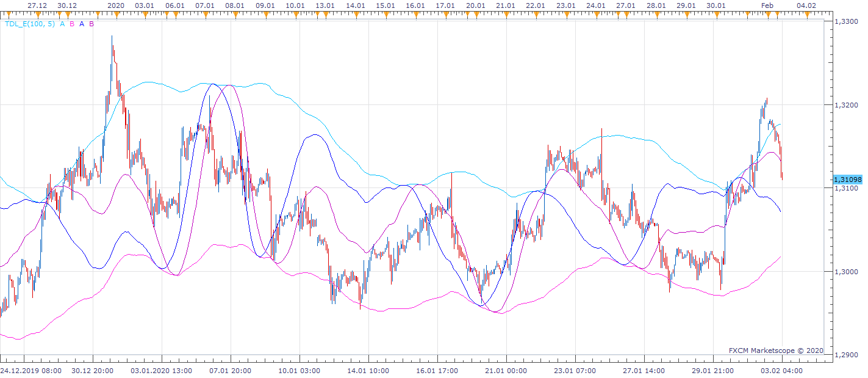Click the orange marker below 14.01

point(355,15)
